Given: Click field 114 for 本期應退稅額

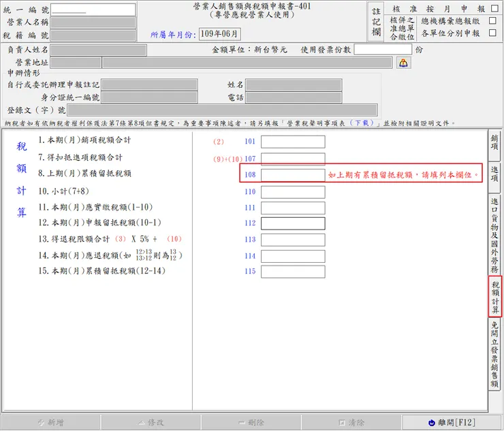Looking at the screenshot, I should pos(293,257).
